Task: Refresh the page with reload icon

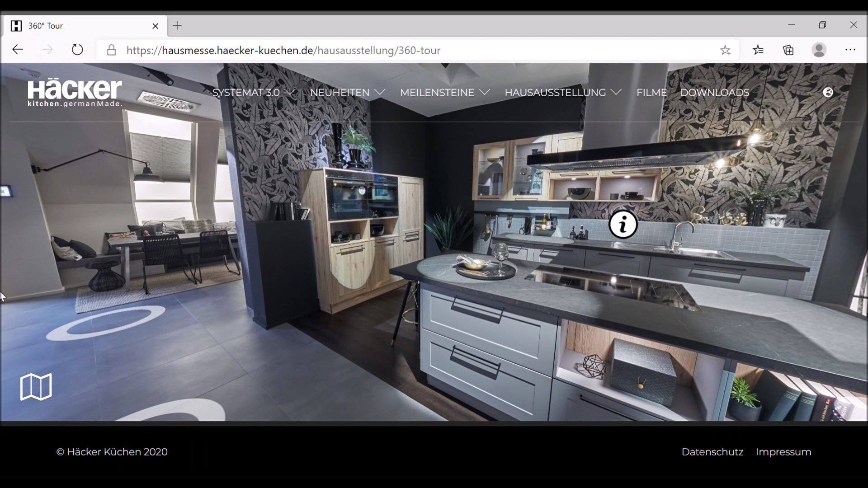Action: pos(77,50)
